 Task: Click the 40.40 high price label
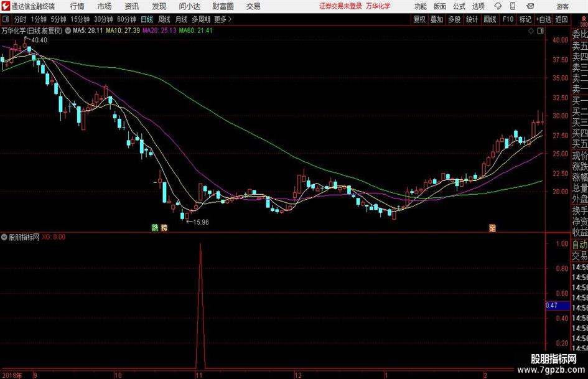[39, 40]
